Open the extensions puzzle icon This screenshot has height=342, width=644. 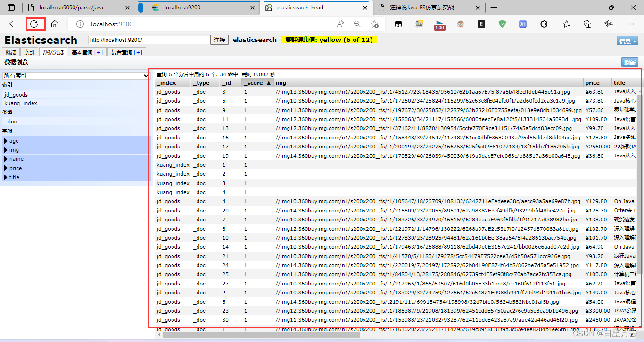click(544, 24)
